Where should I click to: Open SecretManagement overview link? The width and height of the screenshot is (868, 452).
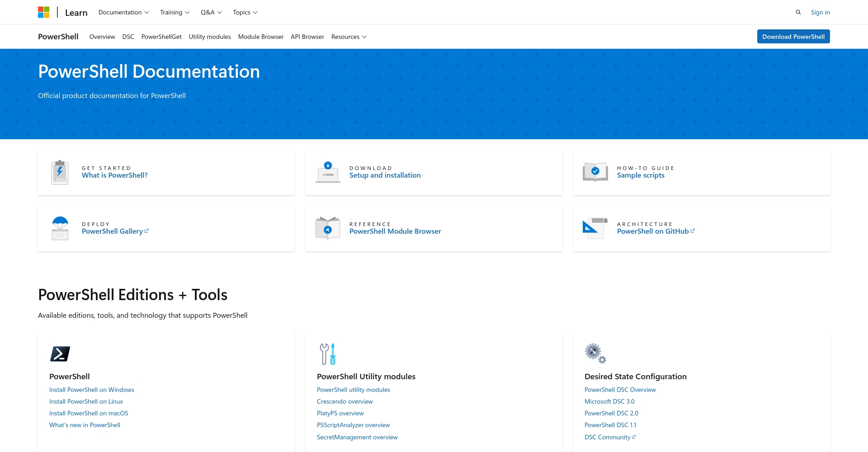(357, 437)
